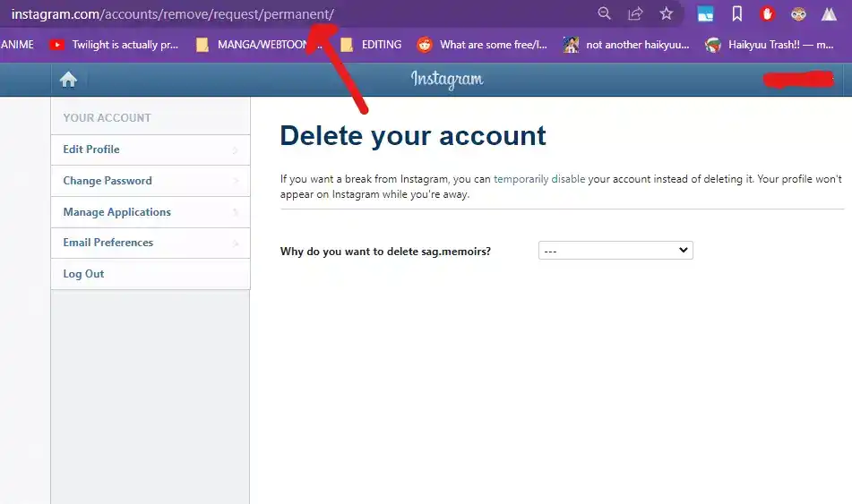Click the 'Delete your account' heading
The width and height of the screenshot is (852, 504).
413,136
